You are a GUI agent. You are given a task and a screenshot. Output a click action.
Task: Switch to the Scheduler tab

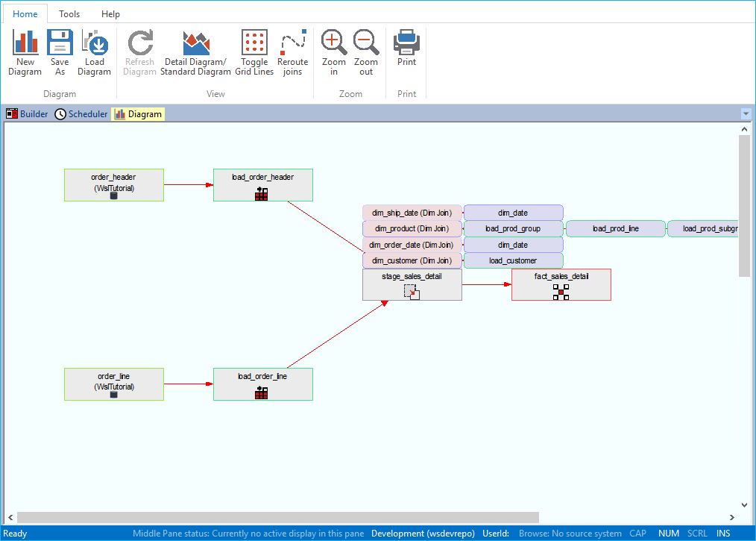point(81,114)
